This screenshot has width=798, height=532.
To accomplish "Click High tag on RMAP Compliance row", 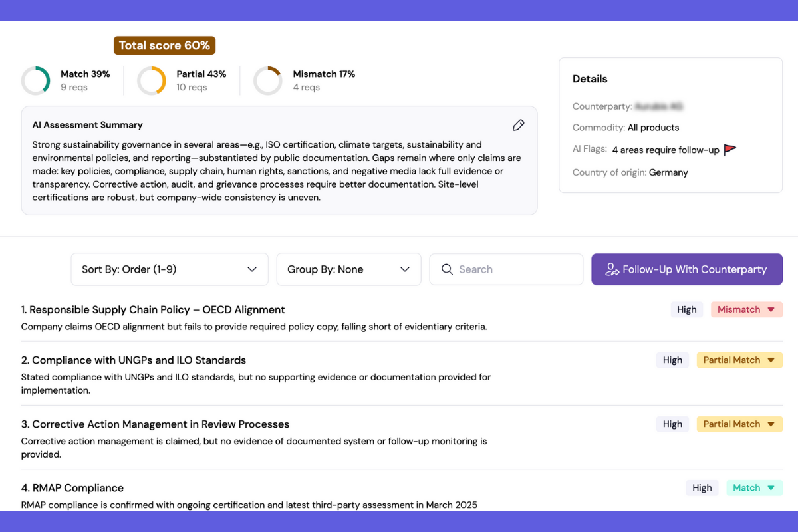I will [702, 487].
